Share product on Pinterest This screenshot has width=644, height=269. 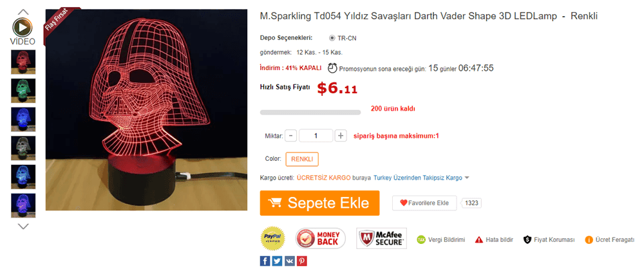pos(301,261)
